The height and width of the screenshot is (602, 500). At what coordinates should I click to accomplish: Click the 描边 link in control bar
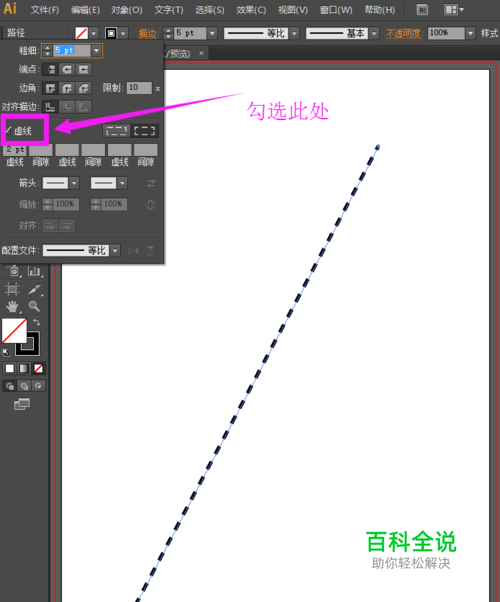[x=148, y=34]
